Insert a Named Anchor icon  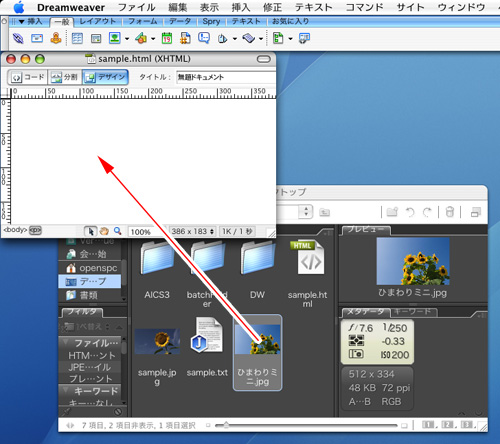56,38
